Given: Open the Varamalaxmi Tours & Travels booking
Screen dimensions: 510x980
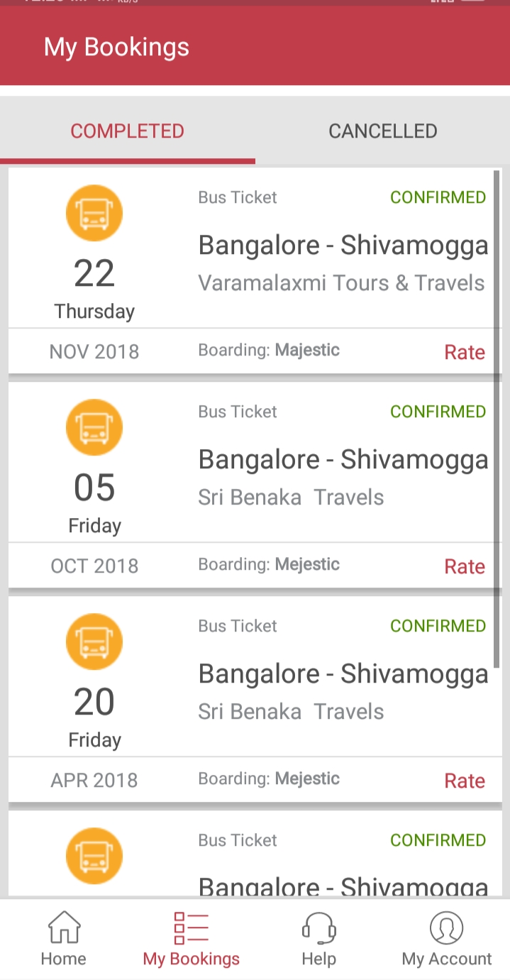Looking at the screenshot, I should [x=341, y=283].
